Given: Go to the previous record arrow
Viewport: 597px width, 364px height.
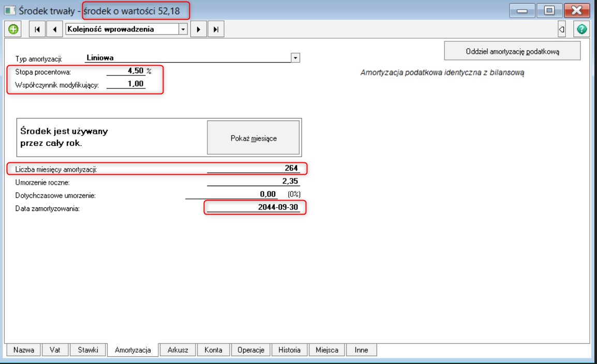Looking at the screenshot, I should 55,29.
